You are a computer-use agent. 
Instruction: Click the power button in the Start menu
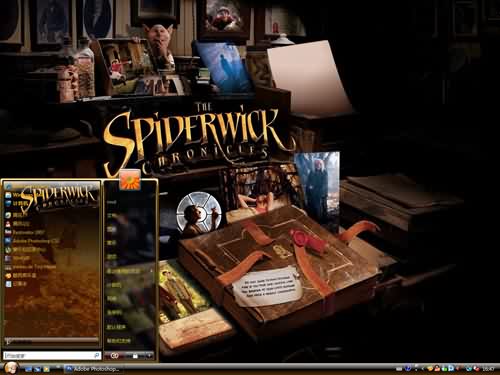point(115,356)
